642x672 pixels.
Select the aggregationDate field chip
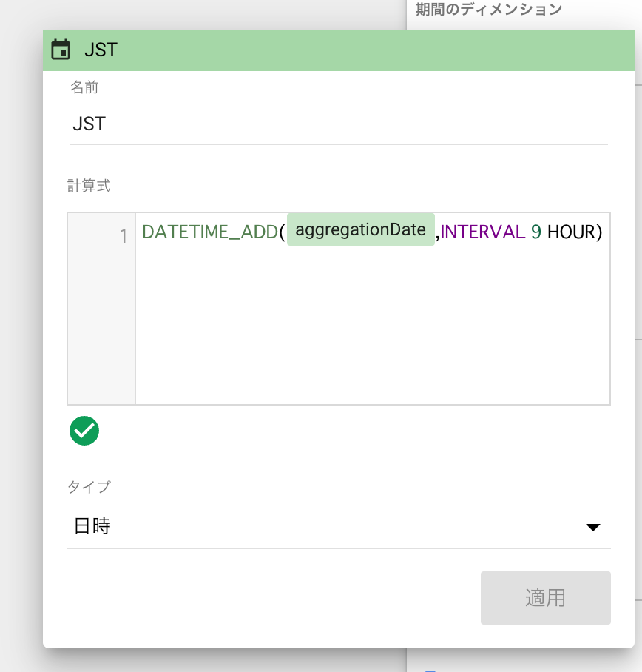click(x=361, y=229)
